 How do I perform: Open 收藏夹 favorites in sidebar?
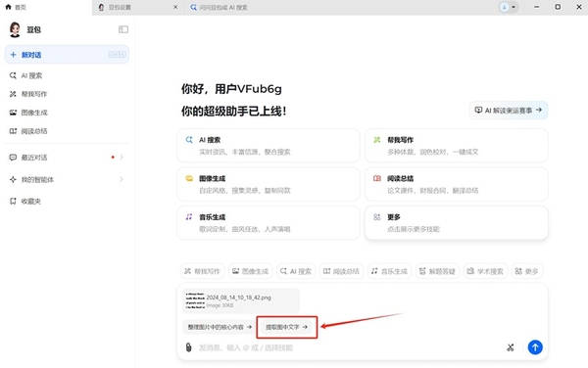click(67, 202)
